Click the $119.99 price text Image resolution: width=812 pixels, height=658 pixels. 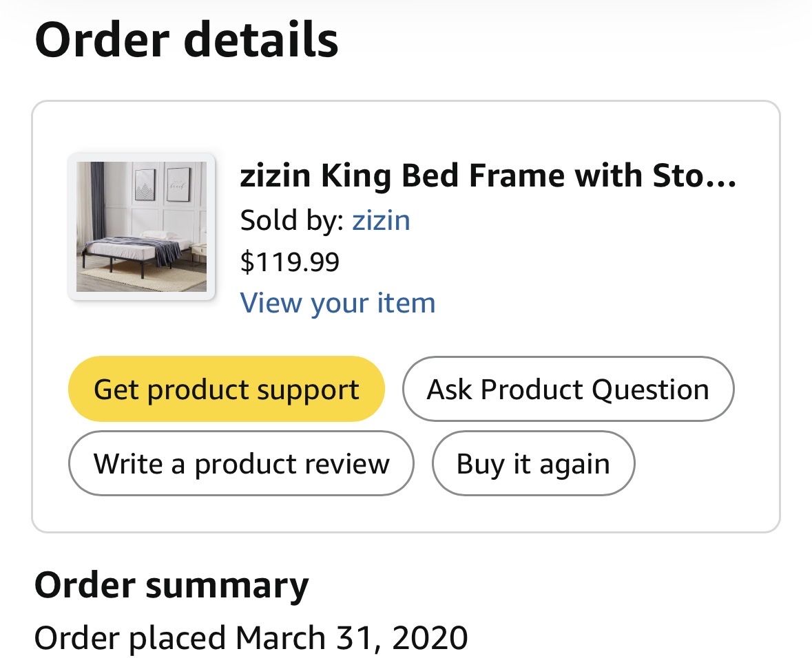pyautogui.click(x=290, y=261)
